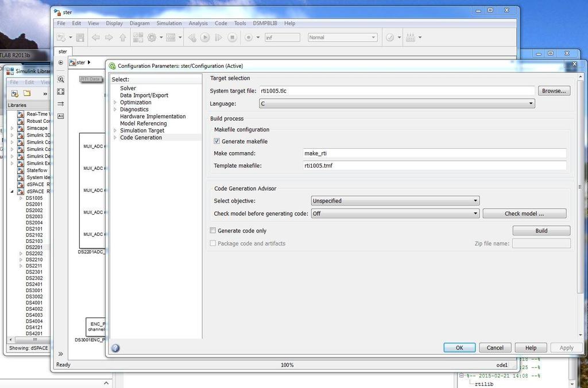The width and height of the screenshot is (588, 388).
Task: Click the New Model toolbar icon
Action: pos(61,37)
